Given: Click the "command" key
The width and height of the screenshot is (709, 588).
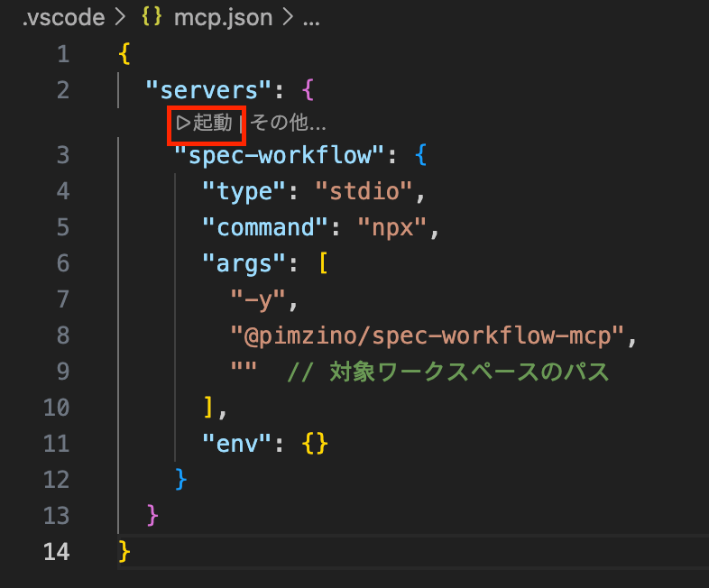Looking at the screenshot, I should [265, 227].
